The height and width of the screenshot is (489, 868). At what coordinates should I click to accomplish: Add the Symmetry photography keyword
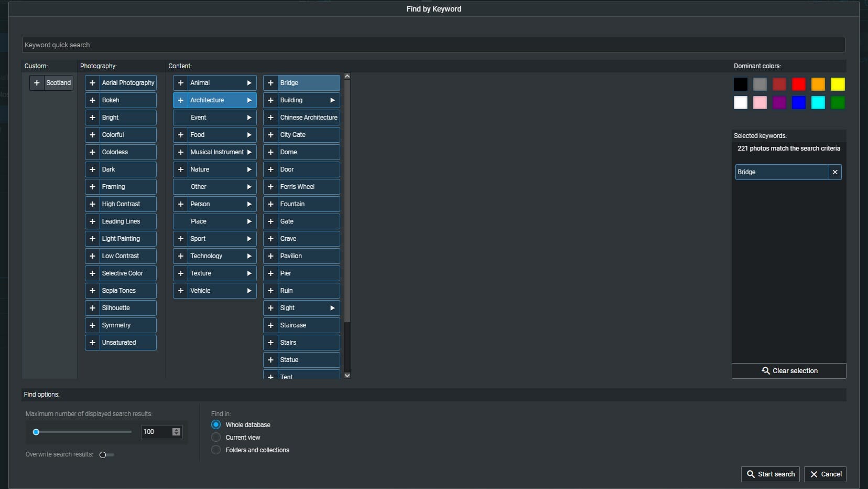(91, 325)
